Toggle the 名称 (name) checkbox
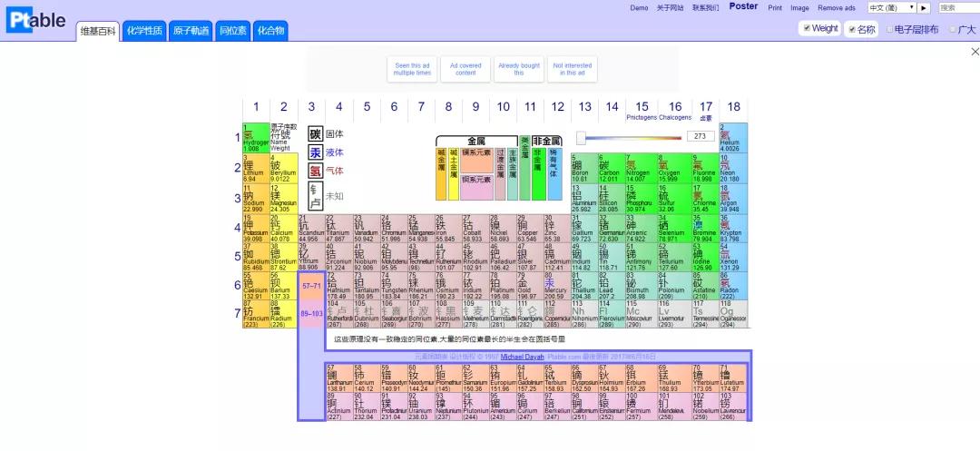This screenshot has height=451, width=980. tap(852, 29)
